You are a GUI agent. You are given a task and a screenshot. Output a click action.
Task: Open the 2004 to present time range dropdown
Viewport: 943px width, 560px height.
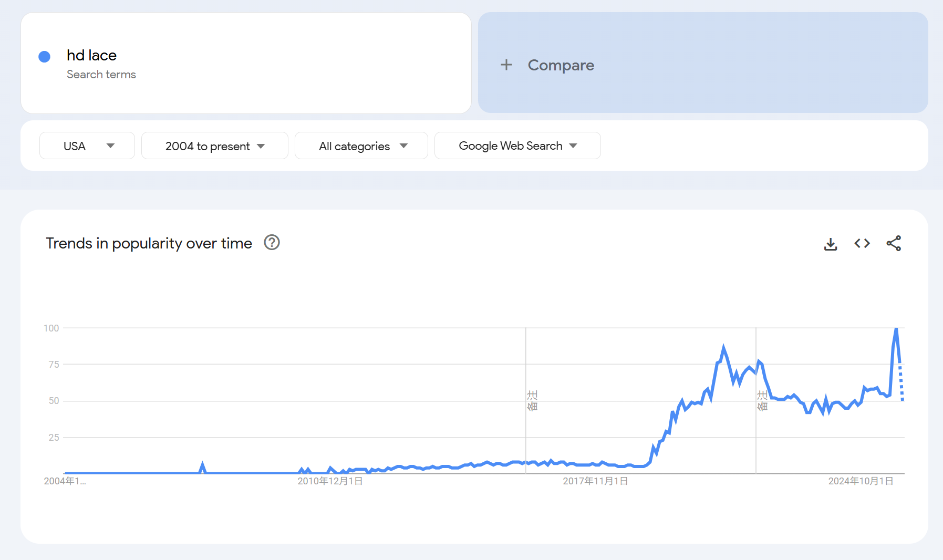(x=214, y=146)
